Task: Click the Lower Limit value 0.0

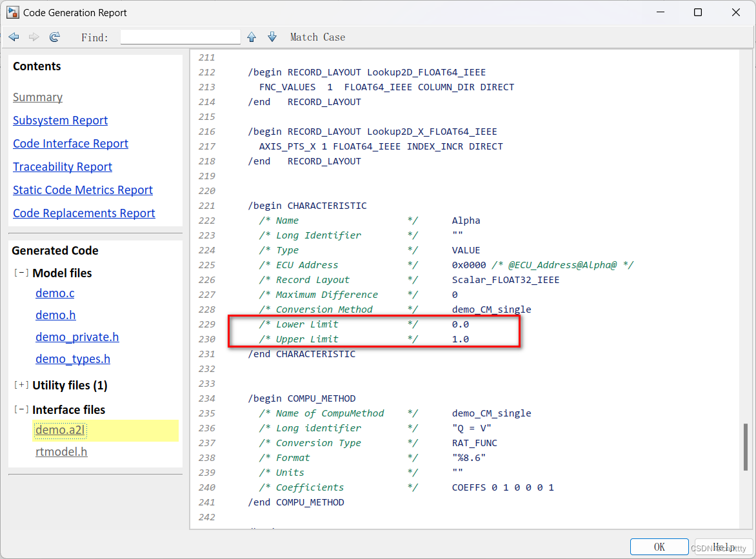Action: 461,324
